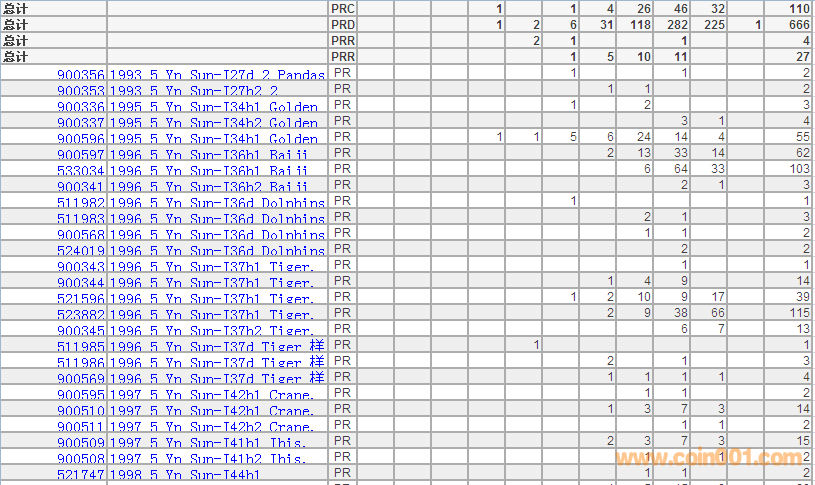Select the PRR total value 27
The image size is (815, 485).
pyautogui.click(x=803, y=57)
